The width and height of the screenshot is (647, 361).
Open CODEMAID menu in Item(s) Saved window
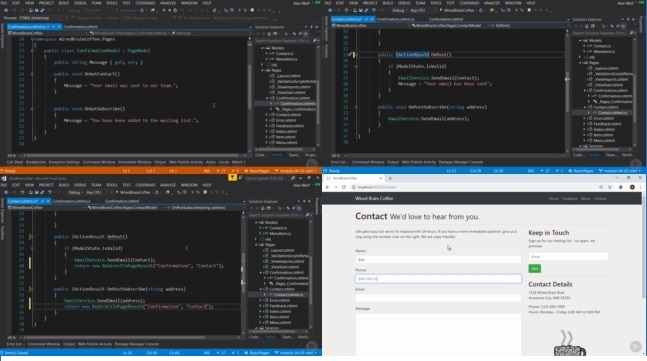[x=145, y=185]
